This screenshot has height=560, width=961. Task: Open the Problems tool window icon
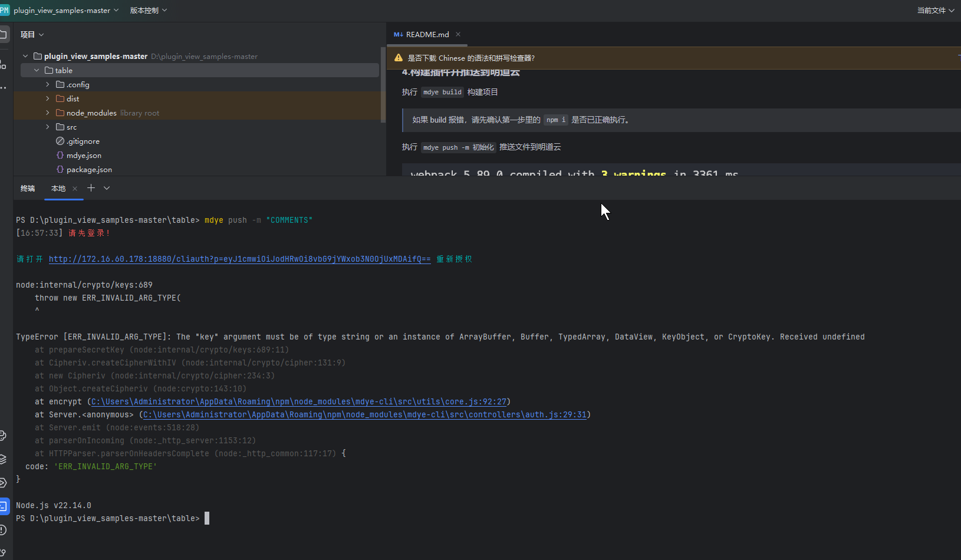[3, 530]
